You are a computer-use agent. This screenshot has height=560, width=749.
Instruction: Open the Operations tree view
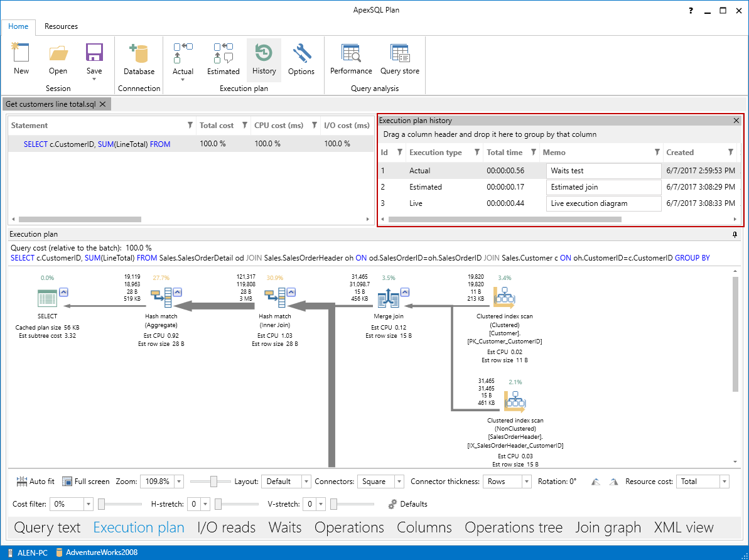pyautogui.click(x=514, y=527)
